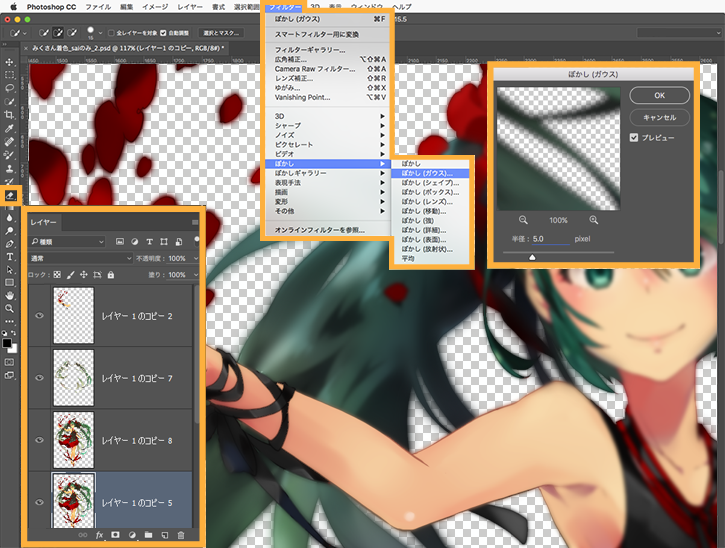725x548 pixels.
Task: Select the Brush tool
Action: coord(9,155)
